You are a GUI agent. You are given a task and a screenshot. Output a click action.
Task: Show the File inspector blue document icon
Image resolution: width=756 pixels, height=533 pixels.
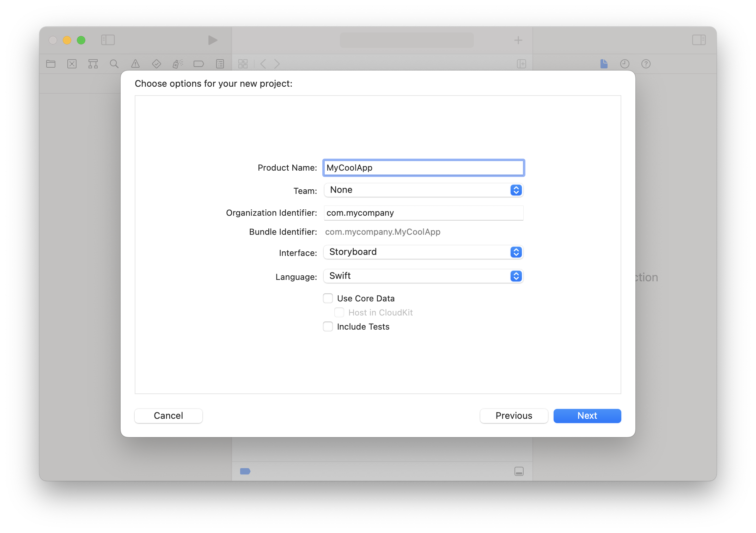pyautogui.click(x=603, y=64)
